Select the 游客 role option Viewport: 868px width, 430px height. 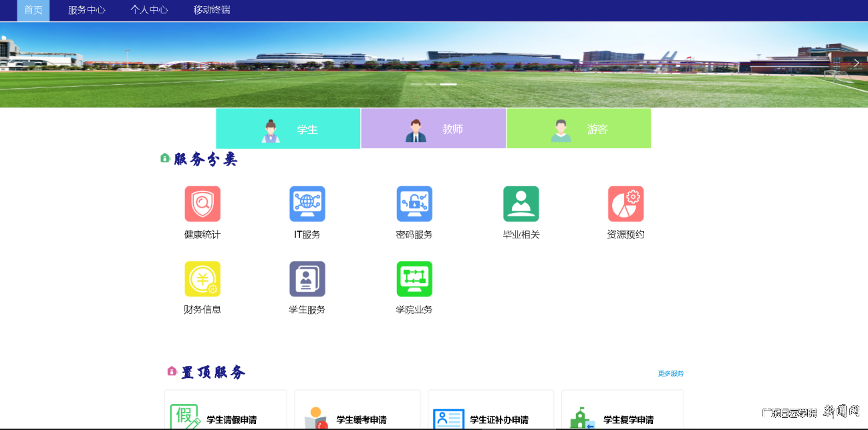(x=579, y=128)
